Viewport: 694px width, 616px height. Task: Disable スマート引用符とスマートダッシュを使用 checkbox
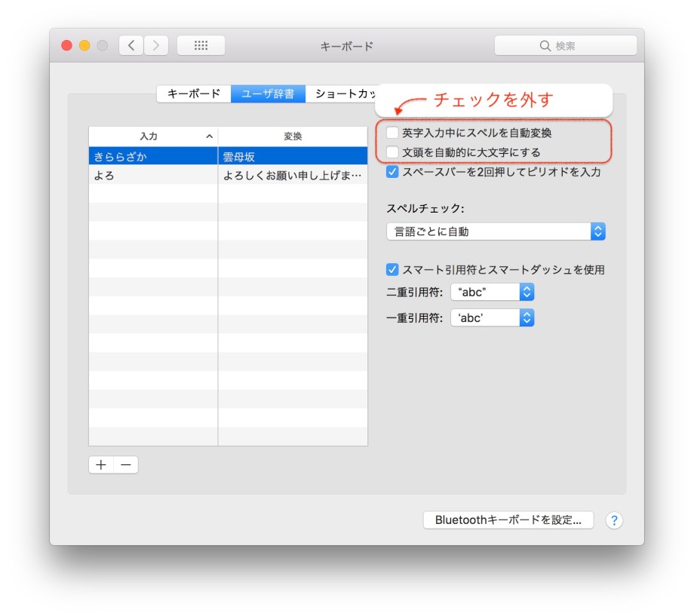[392, 269]
